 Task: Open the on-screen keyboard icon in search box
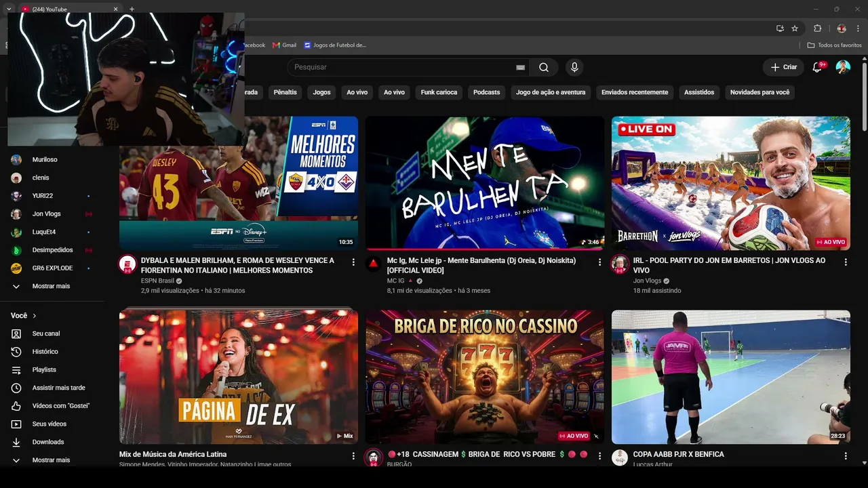pyautogui.click(x=520, y=67)
